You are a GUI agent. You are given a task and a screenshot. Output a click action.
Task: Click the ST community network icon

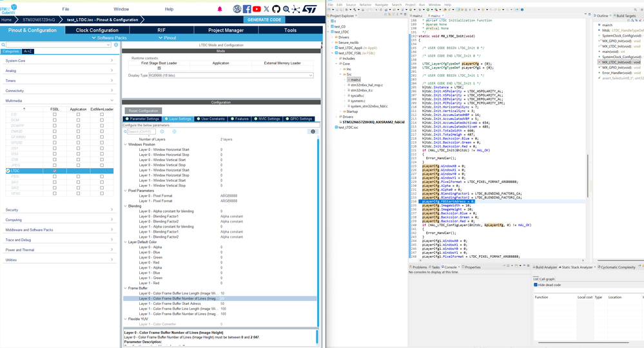coord(296,9)
